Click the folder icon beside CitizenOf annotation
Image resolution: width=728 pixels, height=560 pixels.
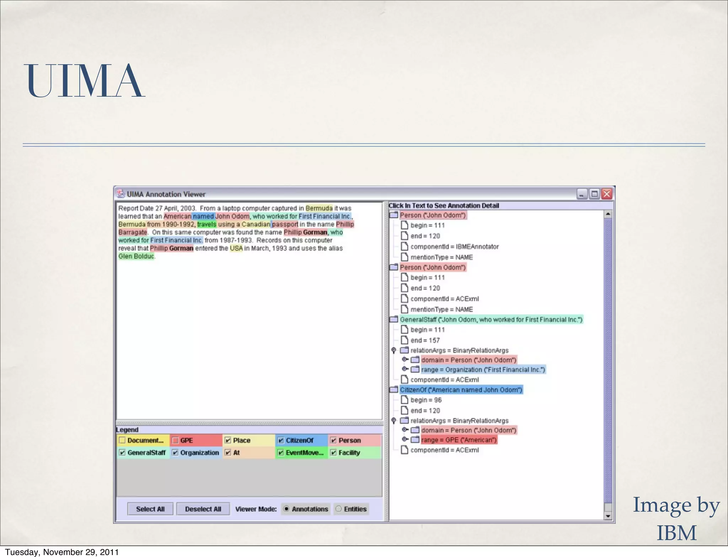click(394, 390)
